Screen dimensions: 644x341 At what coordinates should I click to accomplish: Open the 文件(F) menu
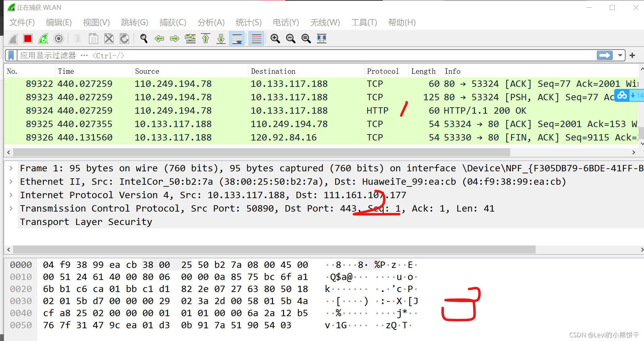(x=22, y=22)
